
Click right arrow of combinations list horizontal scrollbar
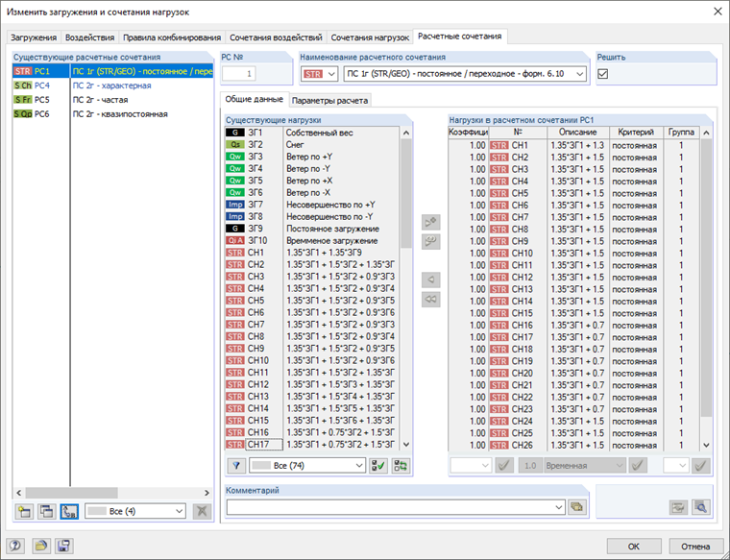(x=207, y=493)
